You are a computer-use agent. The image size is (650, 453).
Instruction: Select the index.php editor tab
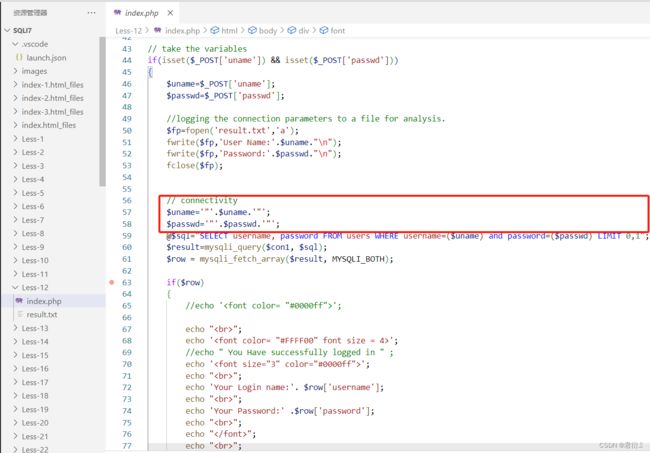tap(141, 13)
